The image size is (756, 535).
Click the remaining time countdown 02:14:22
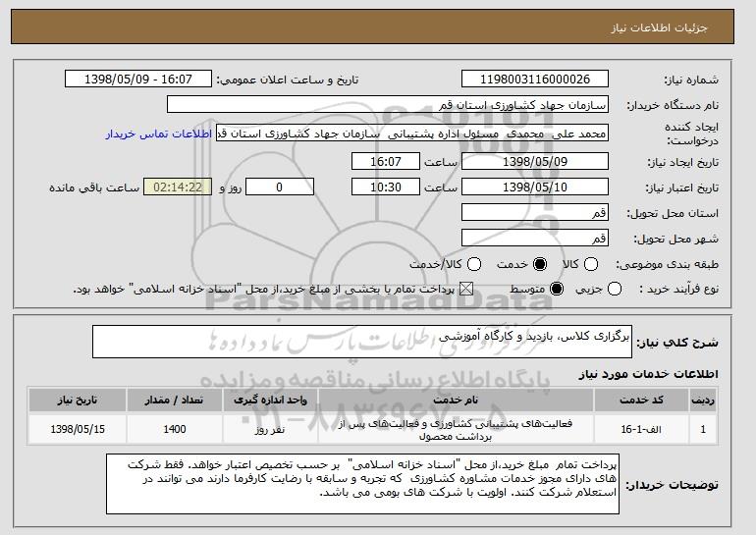click(x=178, y=187)
